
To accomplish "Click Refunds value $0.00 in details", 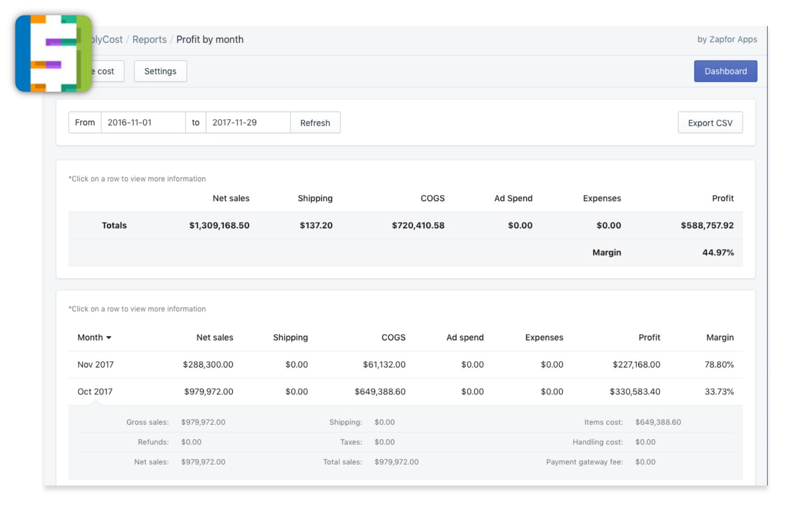I will tap(191, 442).
